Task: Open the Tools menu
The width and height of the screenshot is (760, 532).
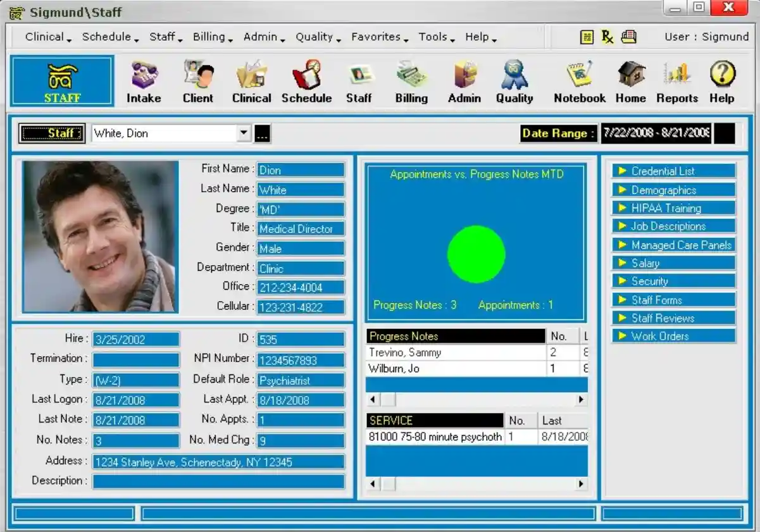Action: (436, 37)
